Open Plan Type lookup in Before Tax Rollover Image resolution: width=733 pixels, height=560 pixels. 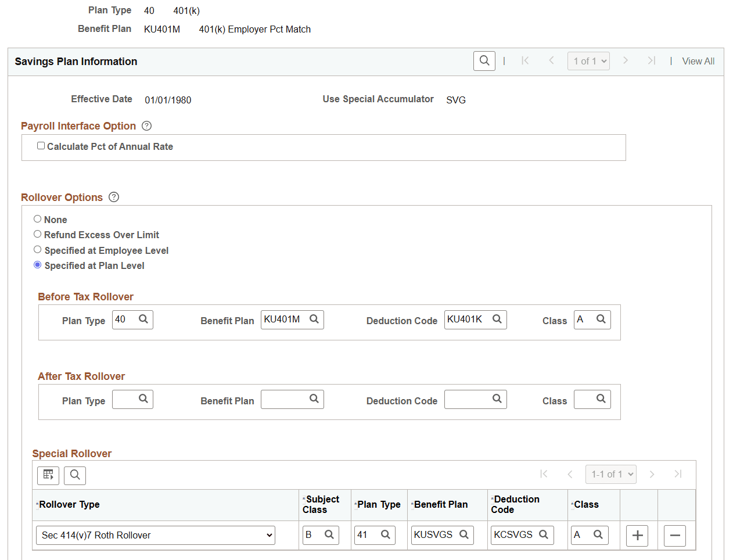[x=144, y=319]
